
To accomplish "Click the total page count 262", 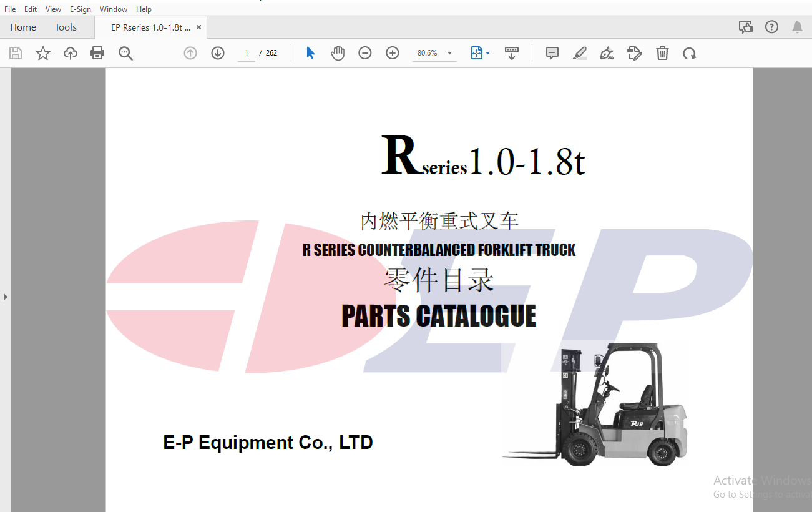I will (x=271, y=53).
